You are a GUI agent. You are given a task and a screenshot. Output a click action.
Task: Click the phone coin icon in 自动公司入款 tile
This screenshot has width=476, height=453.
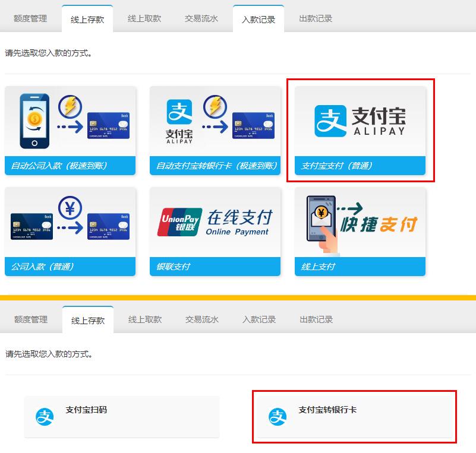[x=35, y=121]
